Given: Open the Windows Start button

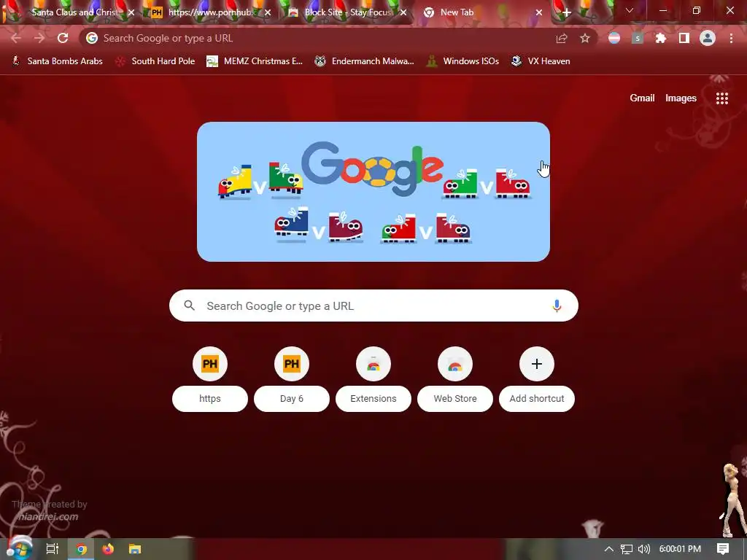Looking at the screenshot, I should [x=19, y=548].
